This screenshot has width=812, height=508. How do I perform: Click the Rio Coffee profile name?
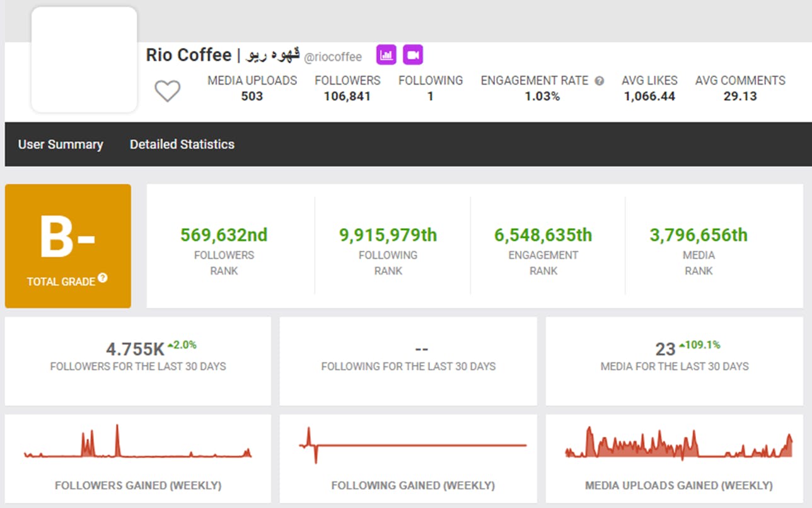[x=223, y=55]
